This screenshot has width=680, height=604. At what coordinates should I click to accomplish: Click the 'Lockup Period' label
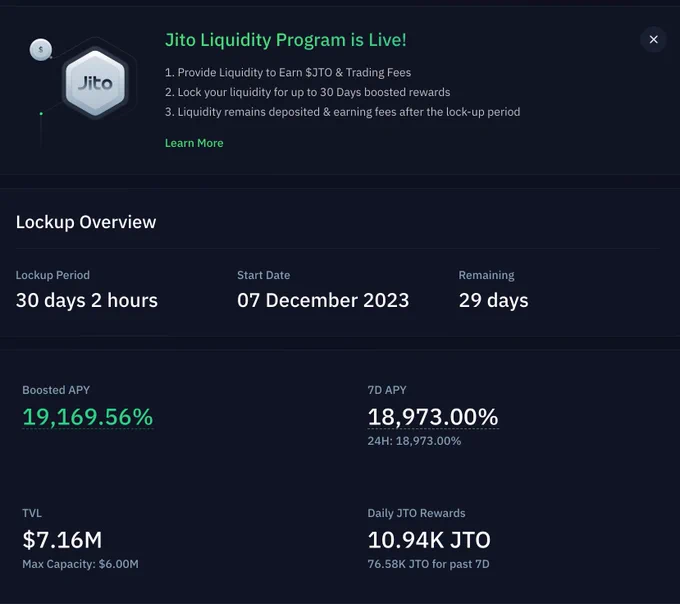[53, 275]
